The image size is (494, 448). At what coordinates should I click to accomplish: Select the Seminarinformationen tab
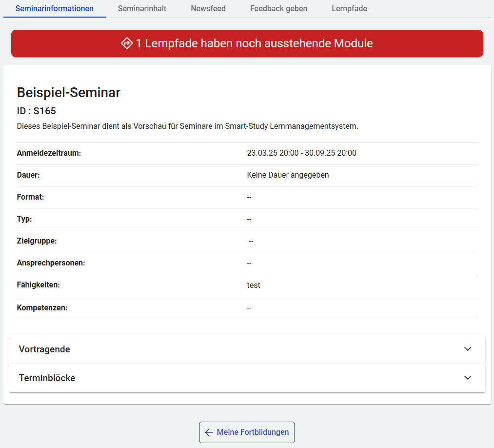pyautogui.click(x=55, y=9)
